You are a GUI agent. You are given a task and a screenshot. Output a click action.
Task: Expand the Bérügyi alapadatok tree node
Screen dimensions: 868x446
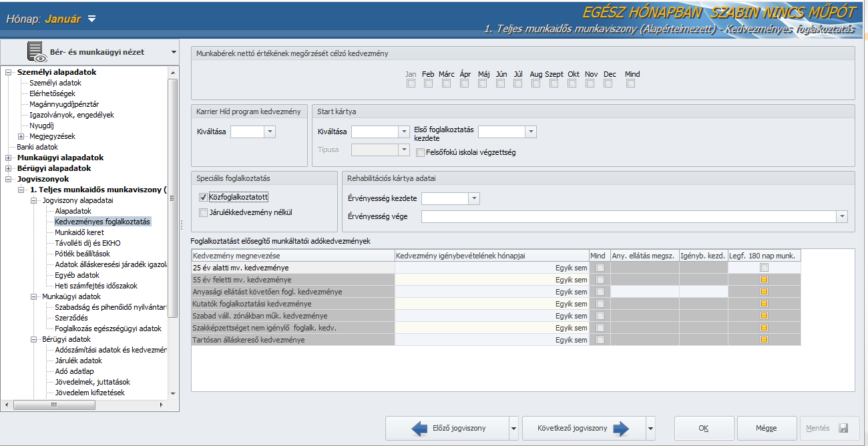[x=9, y=168]
